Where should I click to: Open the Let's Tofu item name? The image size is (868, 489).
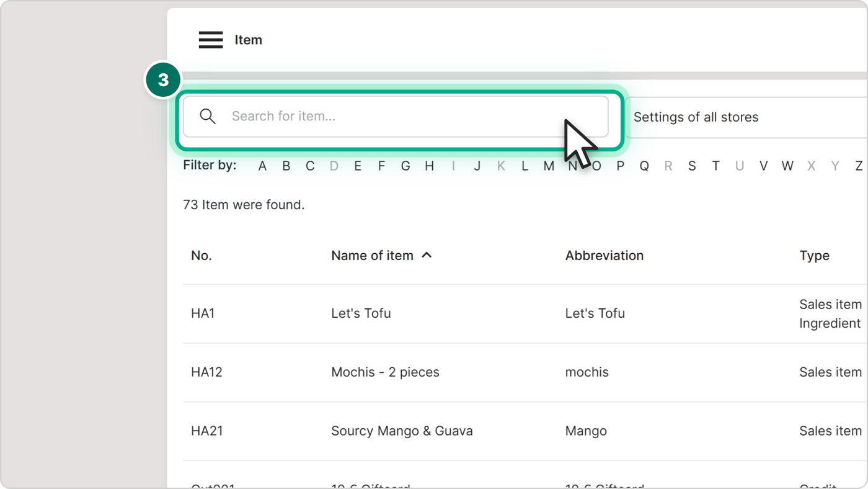click(x=361, y=313)
